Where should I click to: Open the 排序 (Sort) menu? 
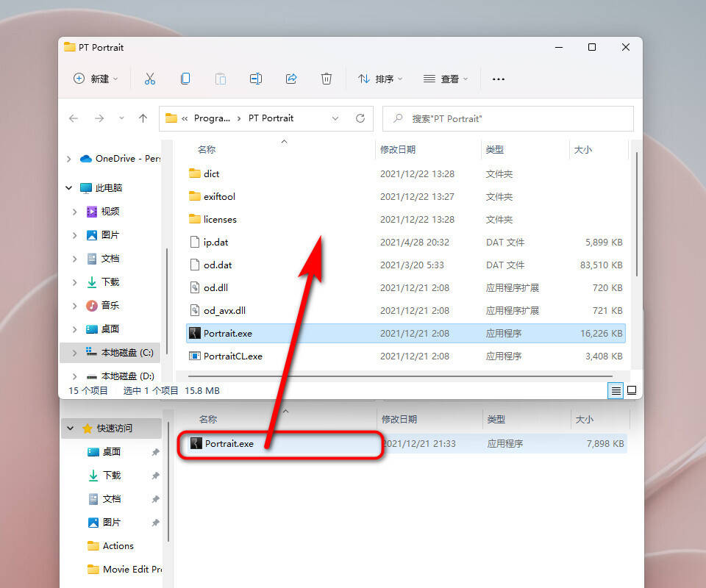(x=380, y=79)
